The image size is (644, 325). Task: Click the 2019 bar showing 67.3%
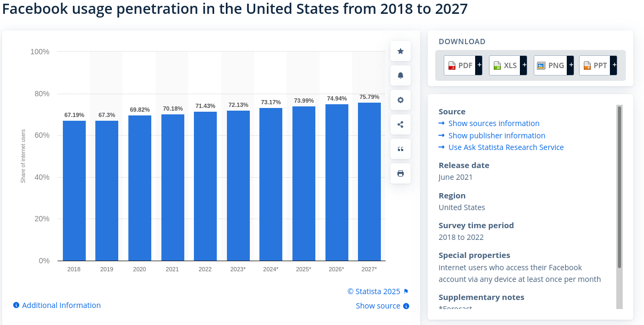(x=107, y=191)
